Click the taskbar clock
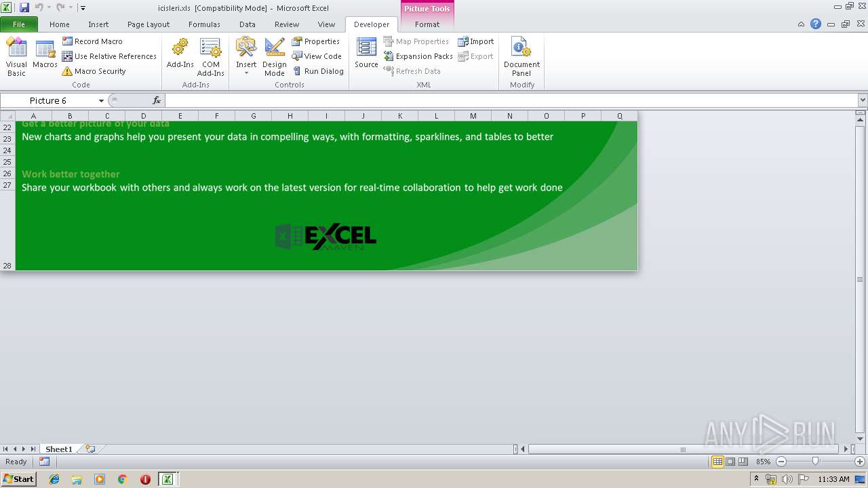The height and width of the screenshot is (488, 868). coord(833,479)
